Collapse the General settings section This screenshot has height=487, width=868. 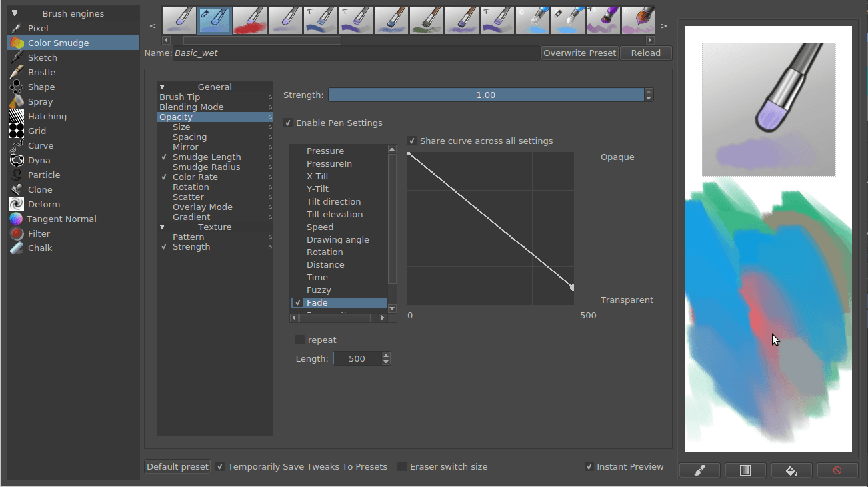point(162,87)
